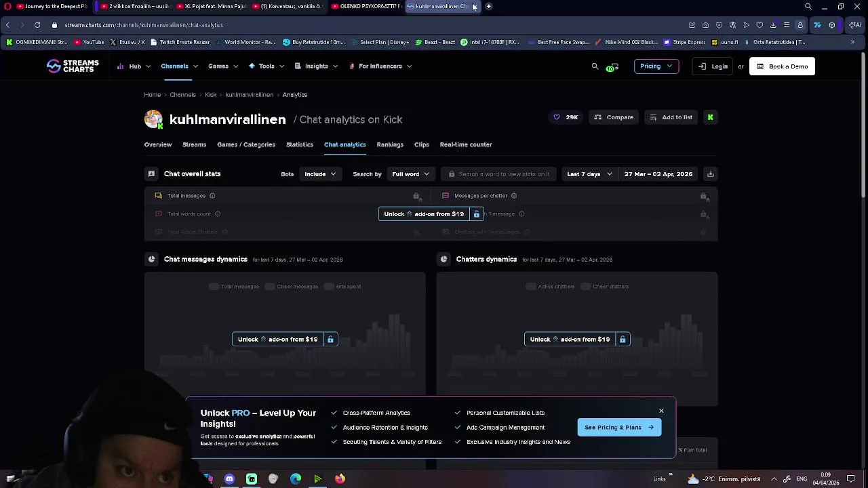Screen dimensions: 868x488
Task: Switch to the Real-time counter tab
Action: coord(466,144)
